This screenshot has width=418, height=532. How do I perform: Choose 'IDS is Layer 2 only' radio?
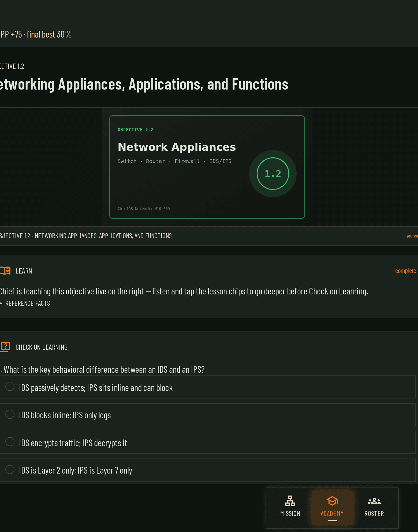[10, 470]
